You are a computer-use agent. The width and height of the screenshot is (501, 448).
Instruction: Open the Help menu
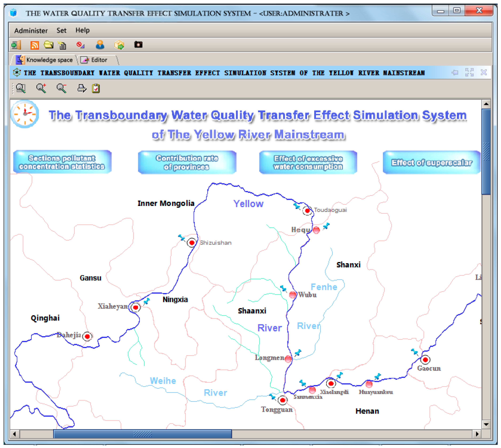(x=82, y=30)
